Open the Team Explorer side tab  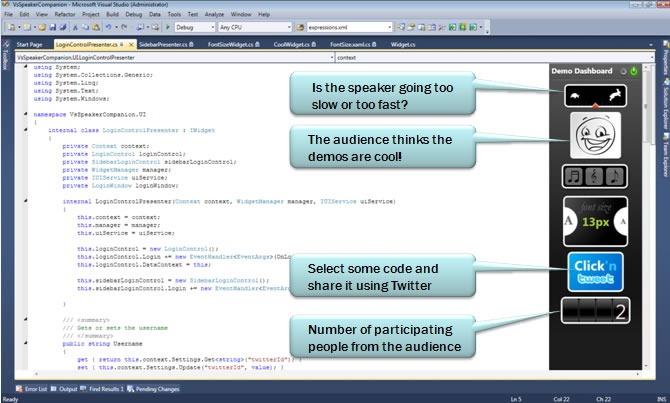666,156
